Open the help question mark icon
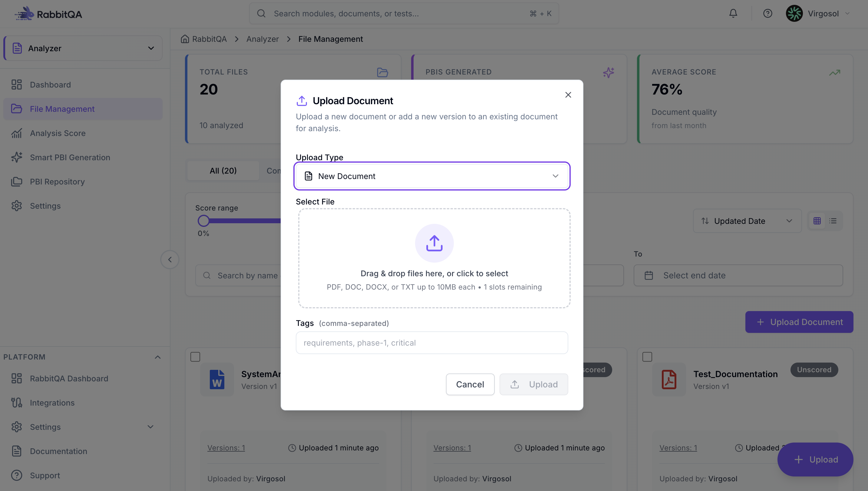The image size is (868, 491). [767, 14]
